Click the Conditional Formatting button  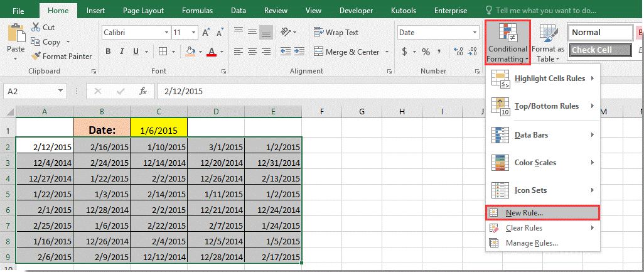click(x=508, y=43)
